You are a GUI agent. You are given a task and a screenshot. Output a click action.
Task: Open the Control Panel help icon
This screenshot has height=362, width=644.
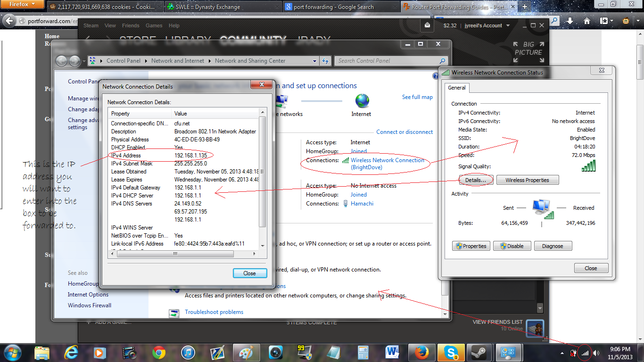point(436,76)
